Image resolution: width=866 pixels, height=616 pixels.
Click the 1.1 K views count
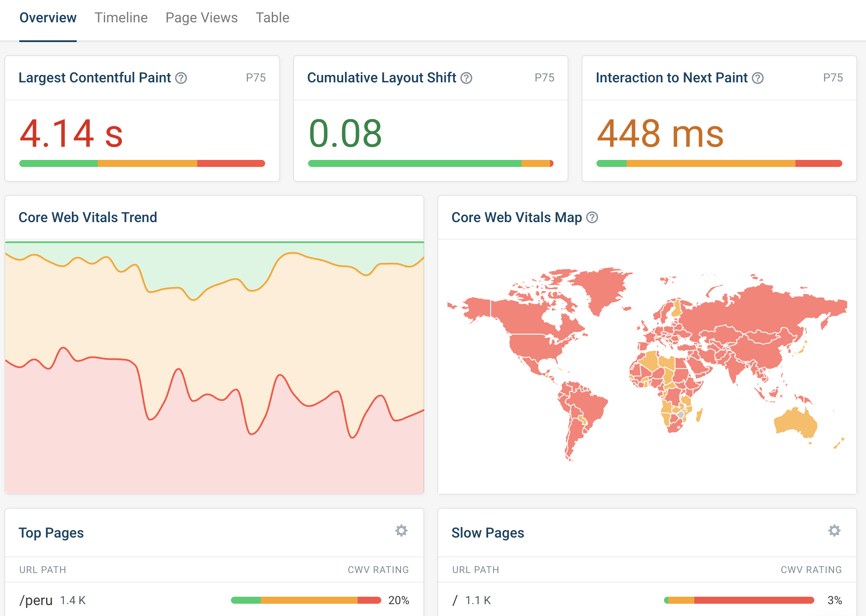click(478, 600)
